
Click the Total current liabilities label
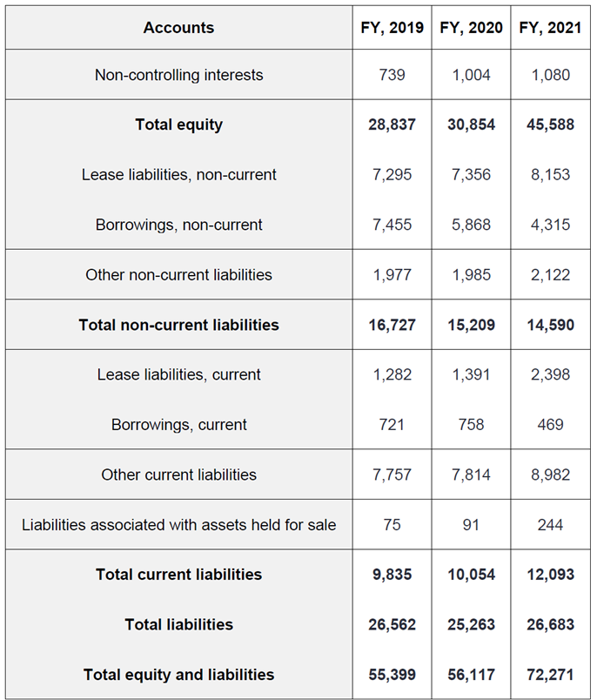[178, 575]
